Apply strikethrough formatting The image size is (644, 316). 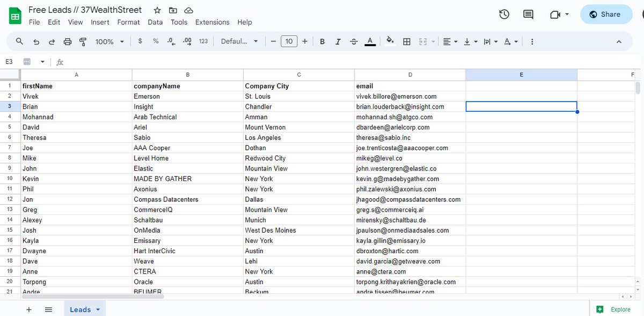pos(354,41)
